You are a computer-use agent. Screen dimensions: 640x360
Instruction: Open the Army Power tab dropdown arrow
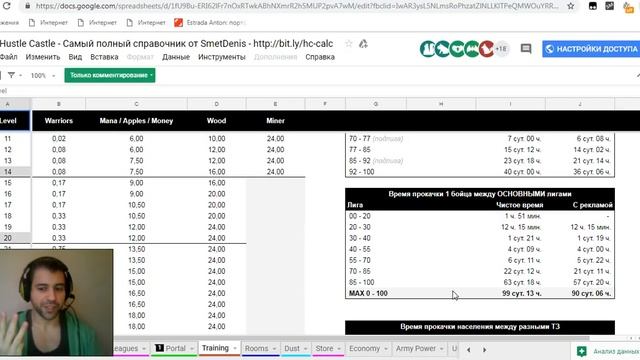click(441, 349)
